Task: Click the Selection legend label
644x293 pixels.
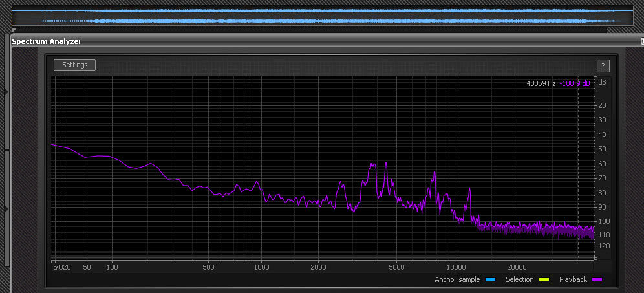Action: 520,280
